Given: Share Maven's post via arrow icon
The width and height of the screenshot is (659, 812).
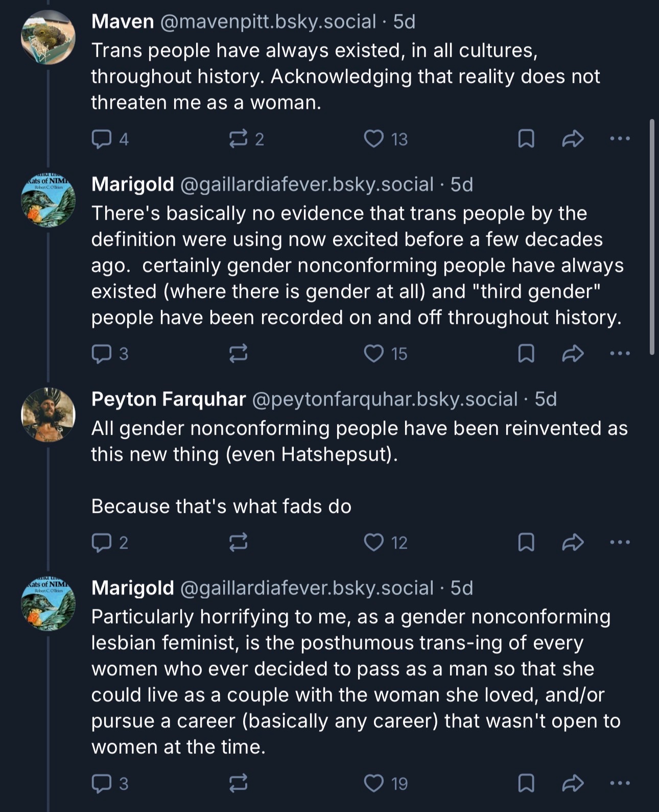Looking at the screenshot, I should coord(573,139).
